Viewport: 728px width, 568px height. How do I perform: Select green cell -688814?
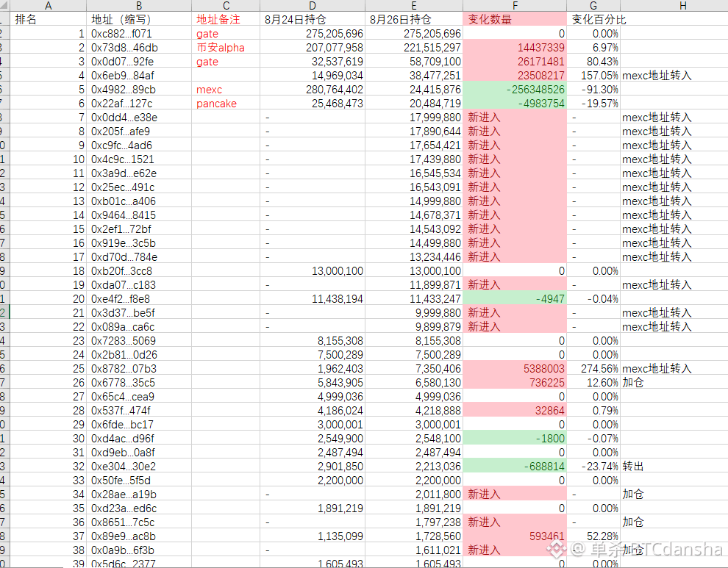(x=515, y=466)
